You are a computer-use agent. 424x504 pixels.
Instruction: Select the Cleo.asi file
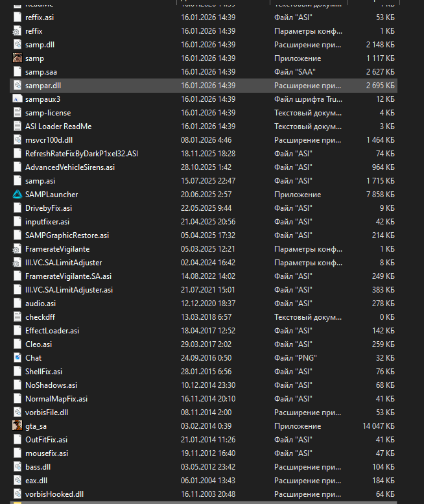[x=38, y=344]
